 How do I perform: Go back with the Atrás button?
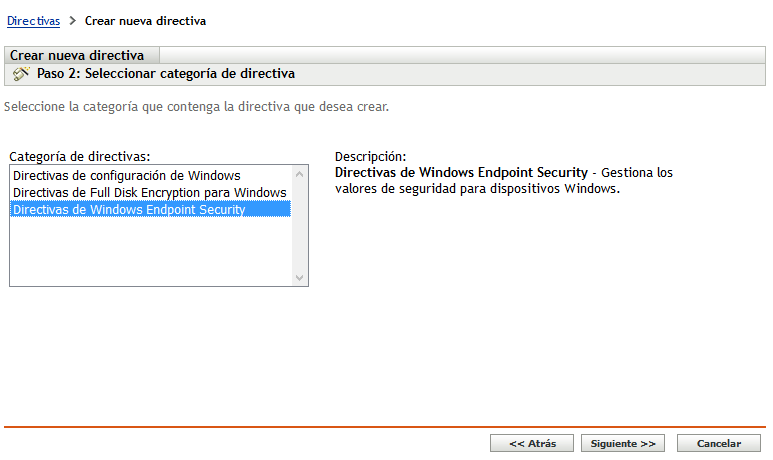tap(531, 443)
